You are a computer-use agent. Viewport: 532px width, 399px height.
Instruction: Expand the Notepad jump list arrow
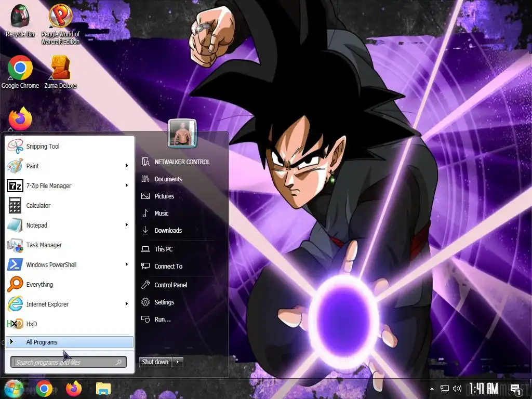click(127, 224)
